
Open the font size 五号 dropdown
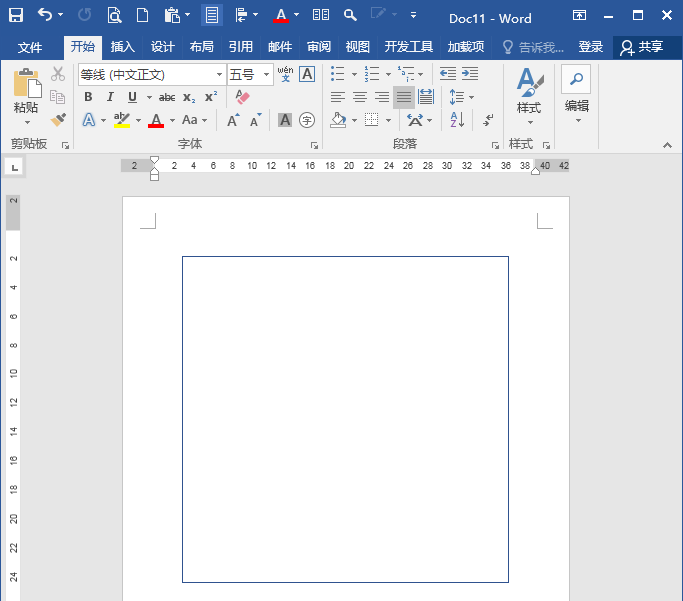click(x=266, y=74)
